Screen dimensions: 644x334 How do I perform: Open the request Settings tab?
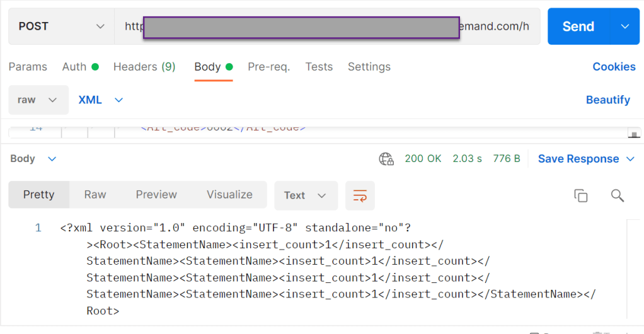point(369,67)
